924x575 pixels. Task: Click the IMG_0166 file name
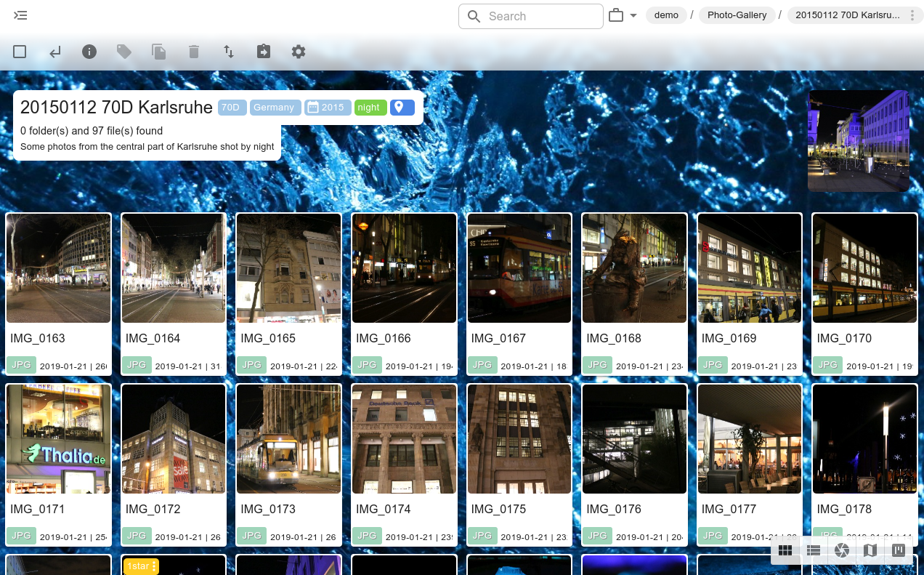[x=384, y=339]
